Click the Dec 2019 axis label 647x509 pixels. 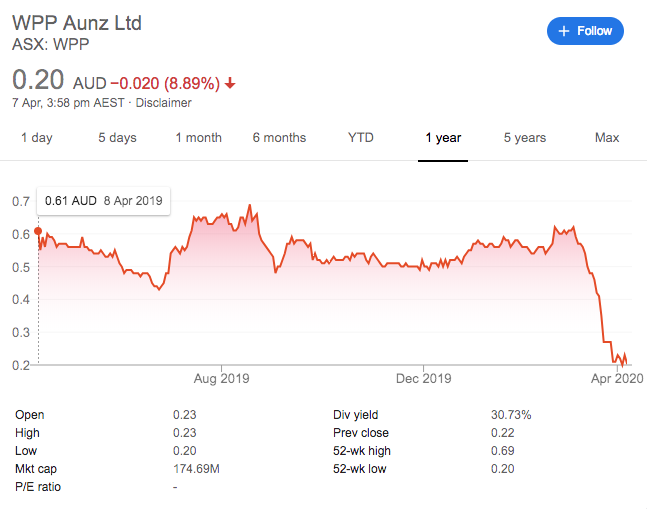pos(423,379)
